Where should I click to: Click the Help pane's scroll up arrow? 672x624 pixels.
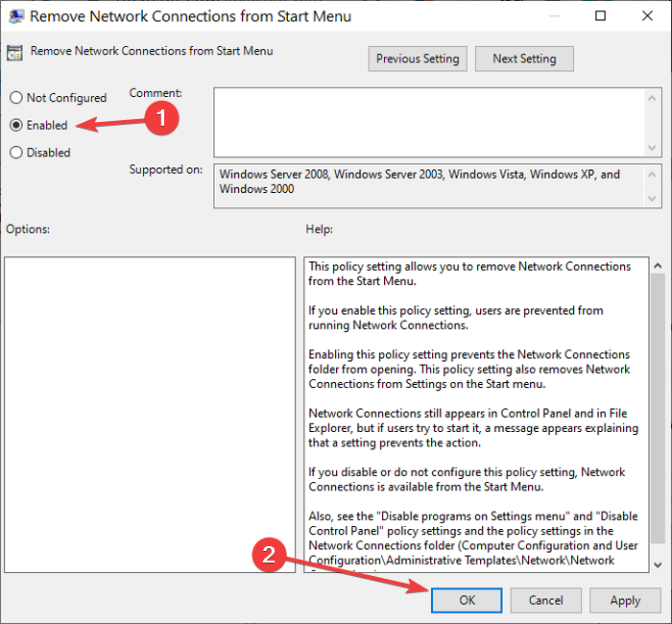658,266
